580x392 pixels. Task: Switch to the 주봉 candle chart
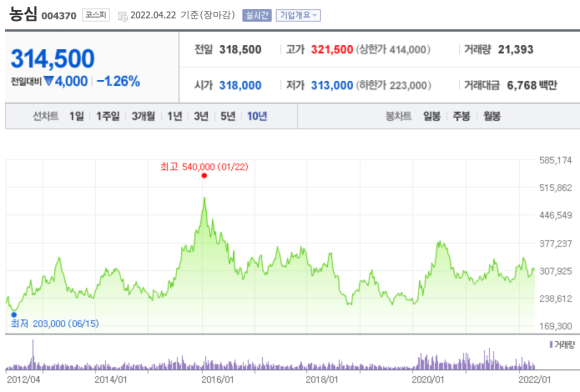pyautogui.click(x=462, y=116)
